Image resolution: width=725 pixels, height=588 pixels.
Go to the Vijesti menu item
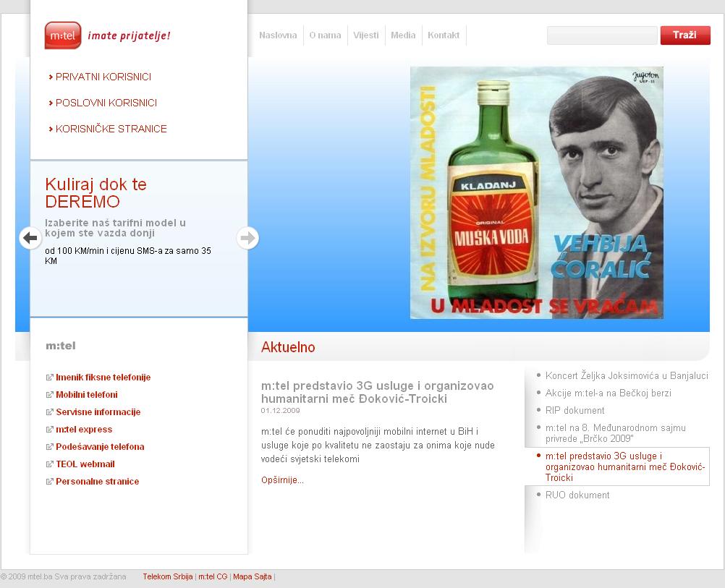tap(365, 35)
